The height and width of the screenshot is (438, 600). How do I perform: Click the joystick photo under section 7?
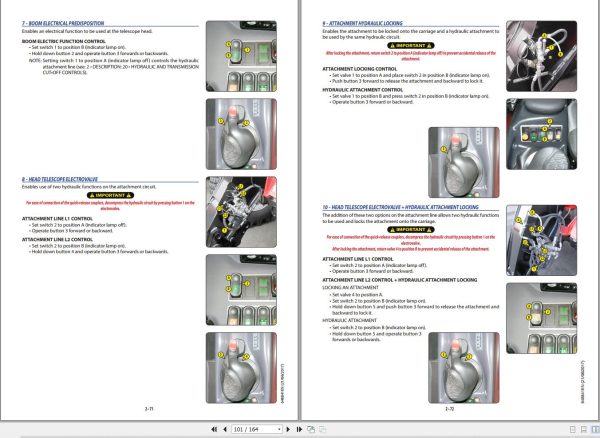[241, 134]
